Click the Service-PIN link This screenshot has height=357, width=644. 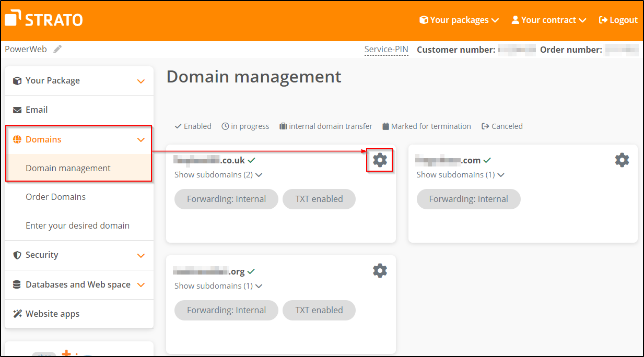[386, 49]
